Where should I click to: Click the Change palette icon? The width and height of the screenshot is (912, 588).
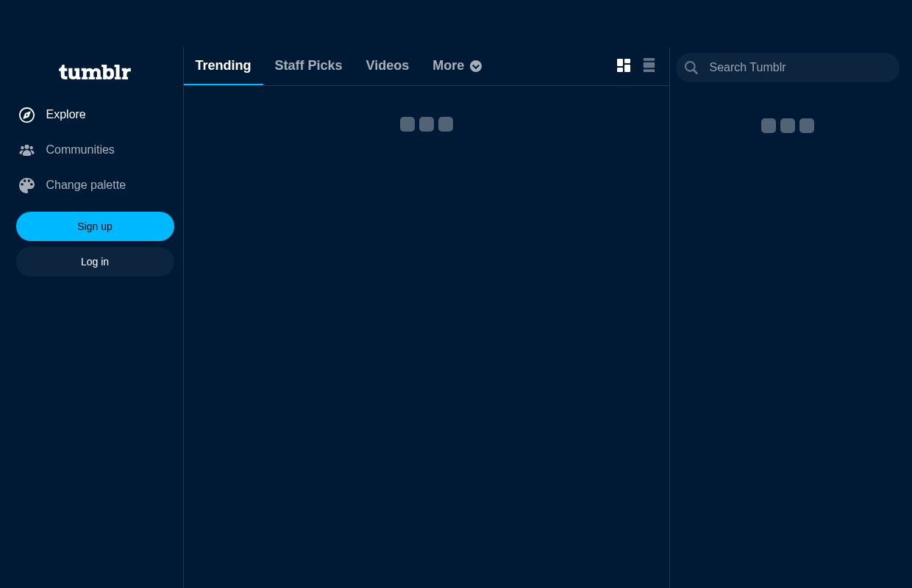(26, 185)
